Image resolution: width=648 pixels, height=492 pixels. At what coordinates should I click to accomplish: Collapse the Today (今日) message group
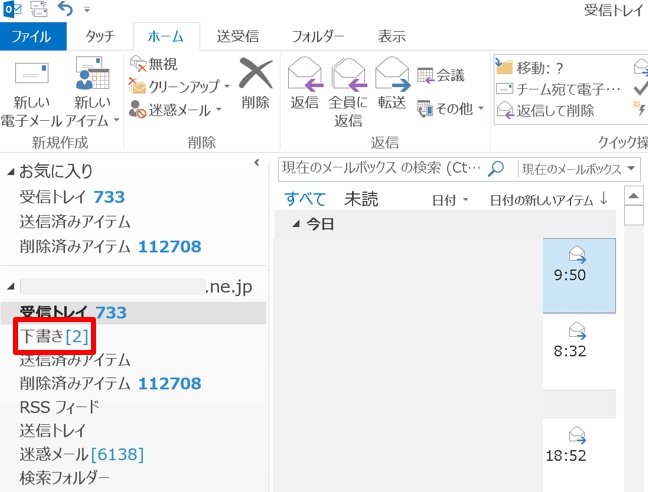click(x=295, y=224)
